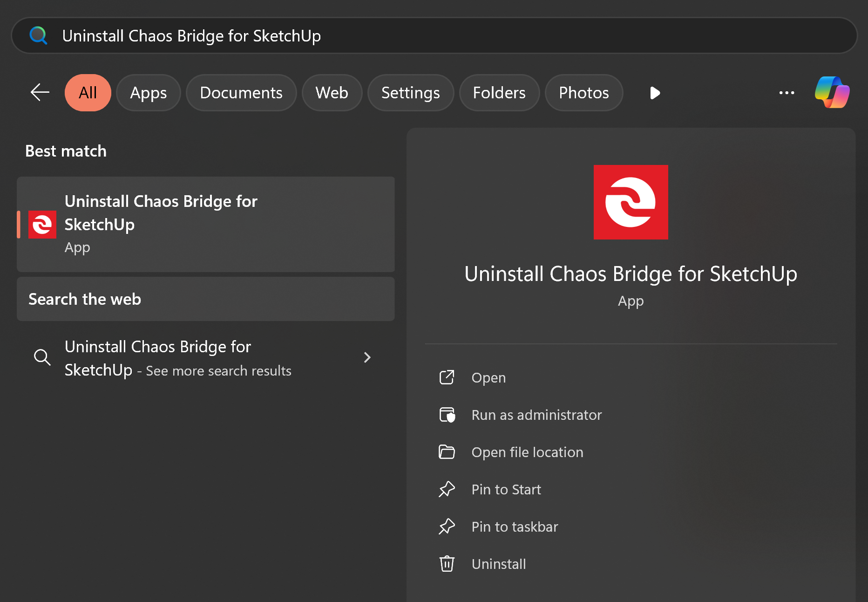This screenshot has width=868, height=602.
Task: Click the trash icon next to Uninstall
Action: pyautogui.click(x=447, y=564)
